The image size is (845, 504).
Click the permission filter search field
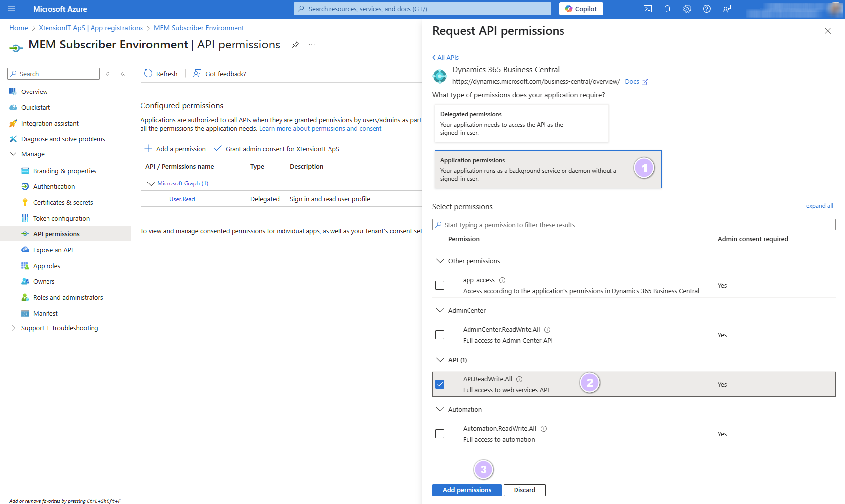point(633,225)
